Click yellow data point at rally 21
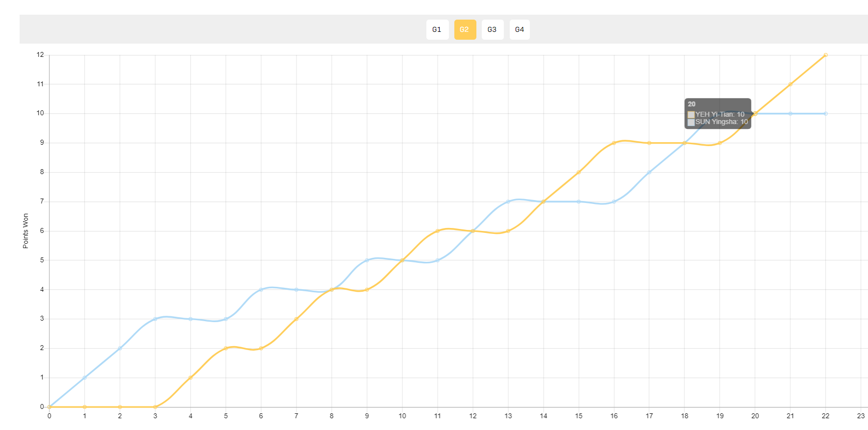The height and width of the screenshot is (430, 868). coord(791,84)
